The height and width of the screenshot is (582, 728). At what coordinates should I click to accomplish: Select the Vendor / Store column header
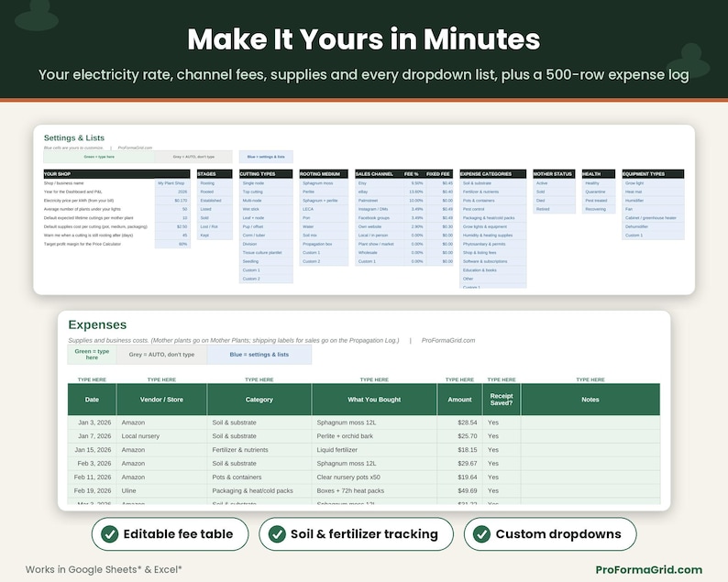click(x=161, y=399)
